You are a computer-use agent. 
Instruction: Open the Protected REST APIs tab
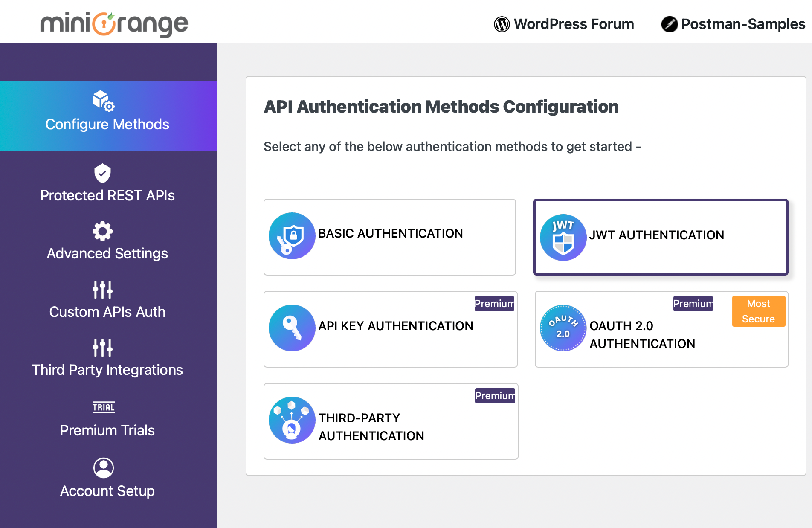[107, 183]
